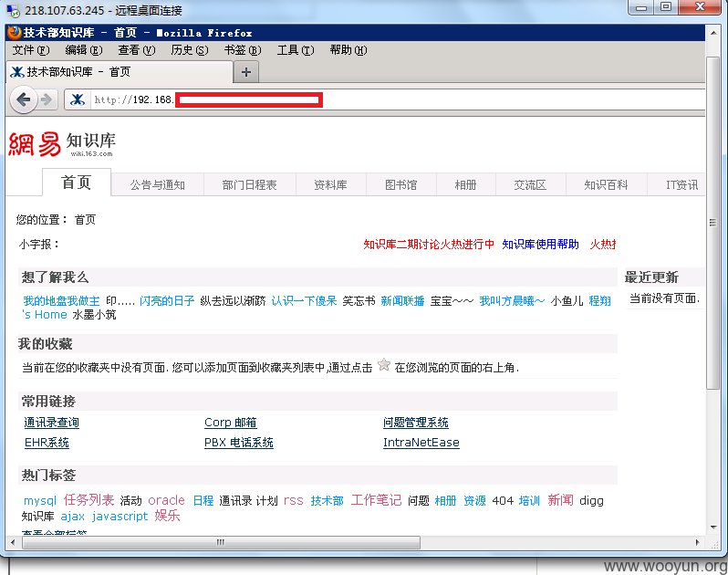Image resolution: width=728 pixels, height=575 pixels.
Task: Click the horizontal scrollbar right arrow
Action: pos(697,542)
